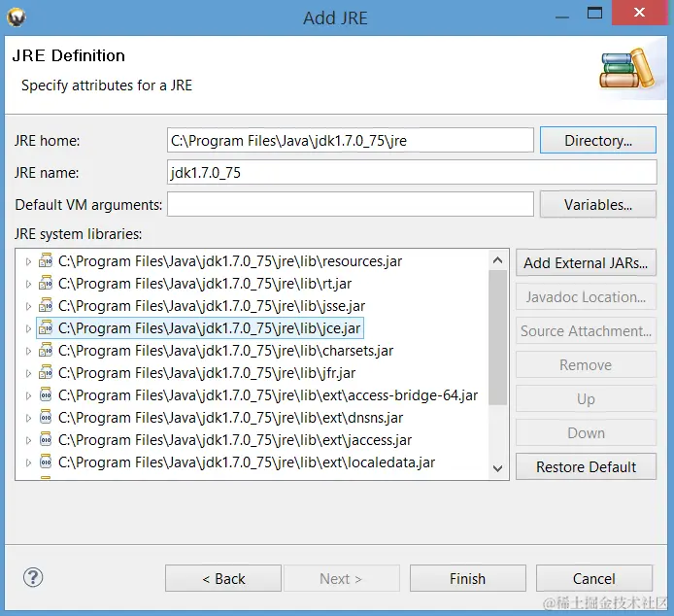The height and width of the screenshot is (616, 674).
Task: Click the jar icon next to resources.jar
Action: pos(46,260)
